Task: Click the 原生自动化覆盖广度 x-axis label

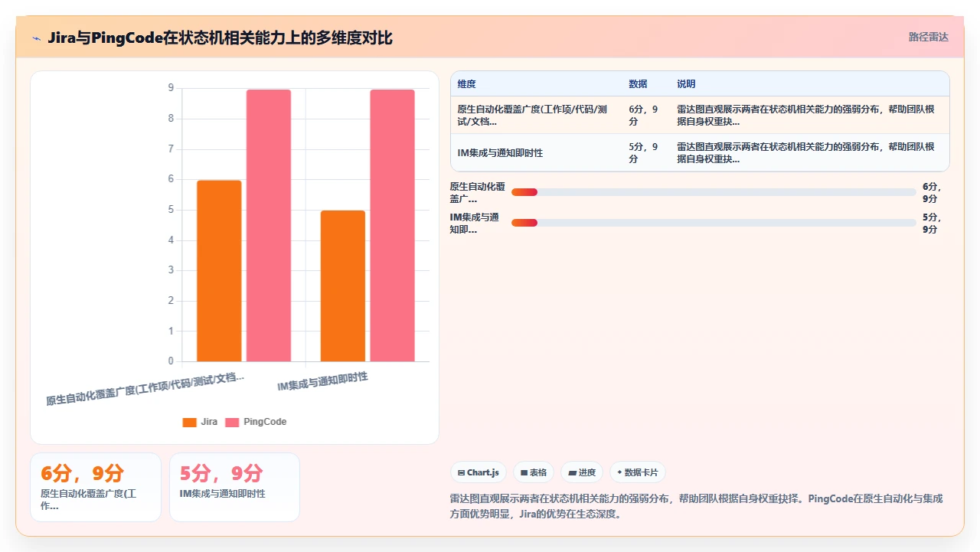Action: click(145, 389)
